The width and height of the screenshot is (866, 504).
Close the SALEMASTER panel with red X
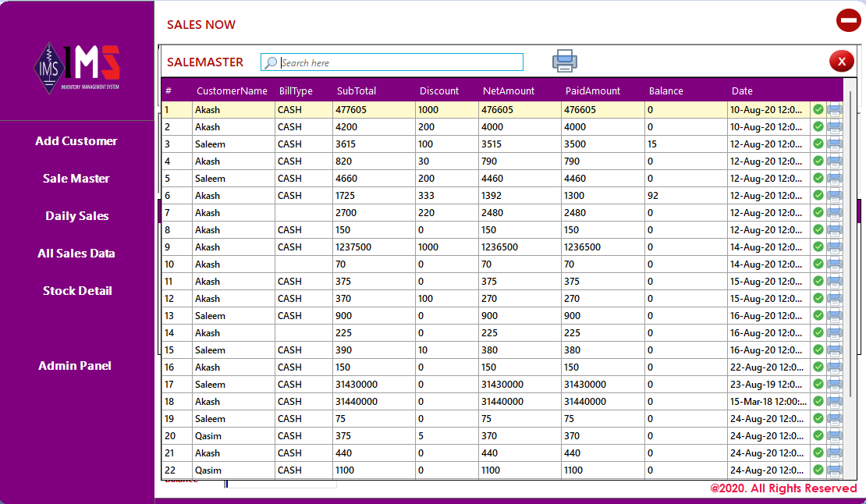click(x=841, y=61)
